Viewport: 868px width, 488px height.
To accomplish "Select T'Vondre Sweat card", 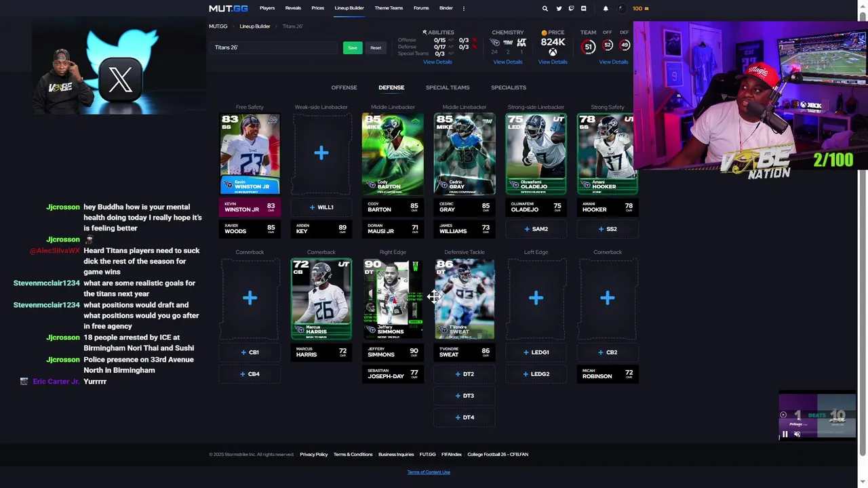I will click(465, 299).
